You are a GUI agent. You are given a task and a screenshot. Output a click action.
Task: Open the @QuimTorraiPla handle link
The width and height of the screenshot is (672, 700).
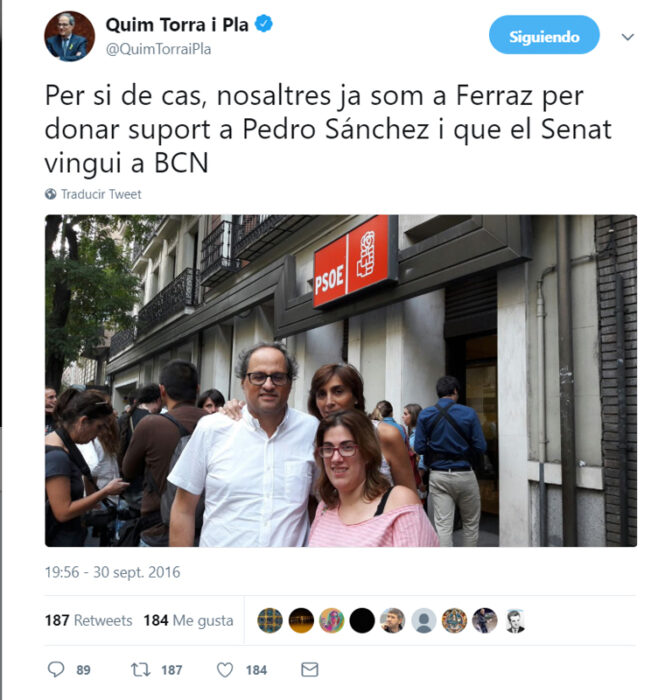point(158,49)
